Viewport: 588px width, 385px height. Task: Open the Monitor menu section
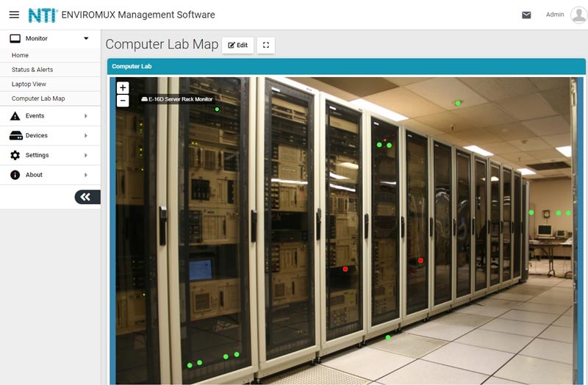pyautogui.click(x=50, y=38)
